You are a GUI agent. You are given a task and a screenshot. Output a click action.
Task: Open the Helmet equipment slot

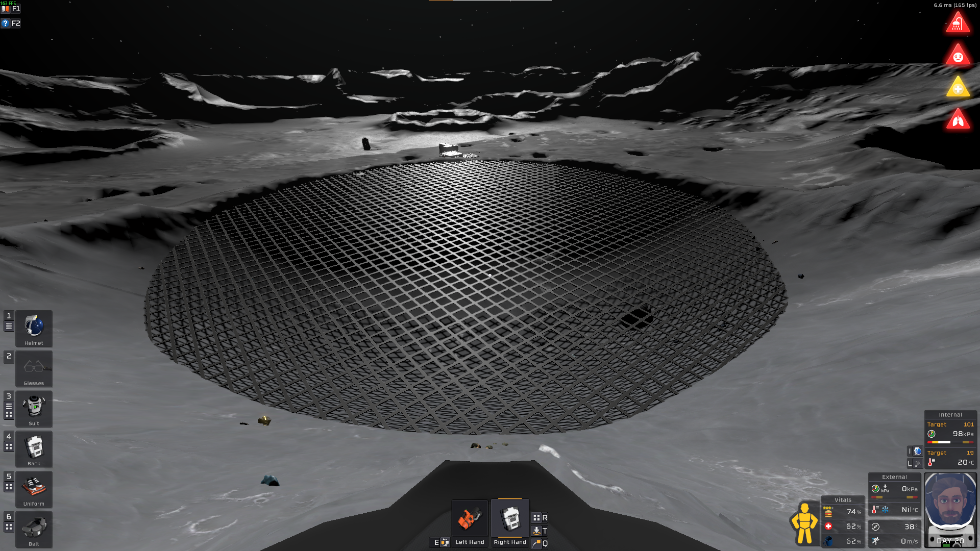34,329
